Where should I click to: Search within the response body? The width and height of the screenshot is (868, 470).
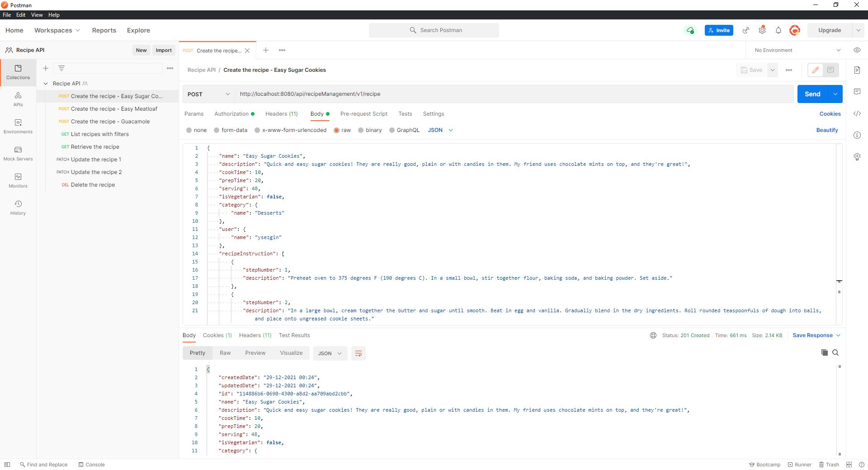point(835,352)
